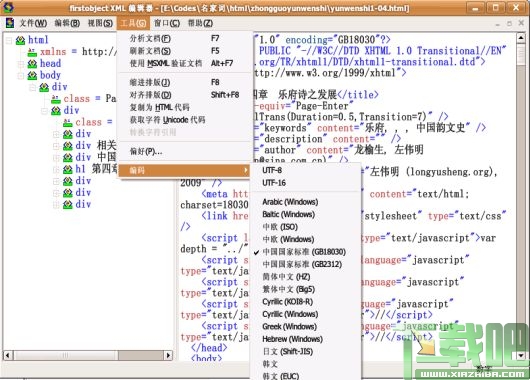Expand the h1 第四 tree node
530x380 pixels.
pos(56,169)
